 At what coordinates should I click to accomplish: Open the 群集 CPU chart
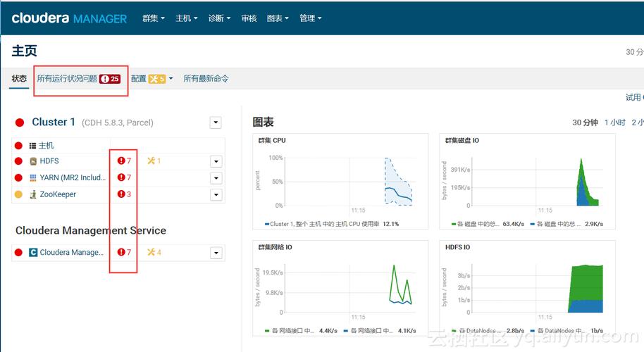tap(340, 182)
